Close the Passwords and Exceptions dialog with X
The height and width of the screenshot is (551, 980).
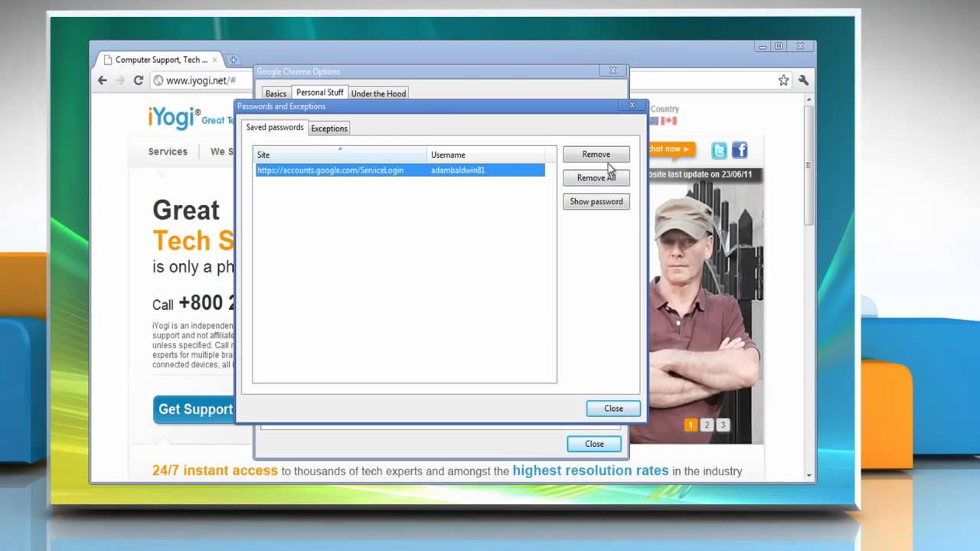632,106
